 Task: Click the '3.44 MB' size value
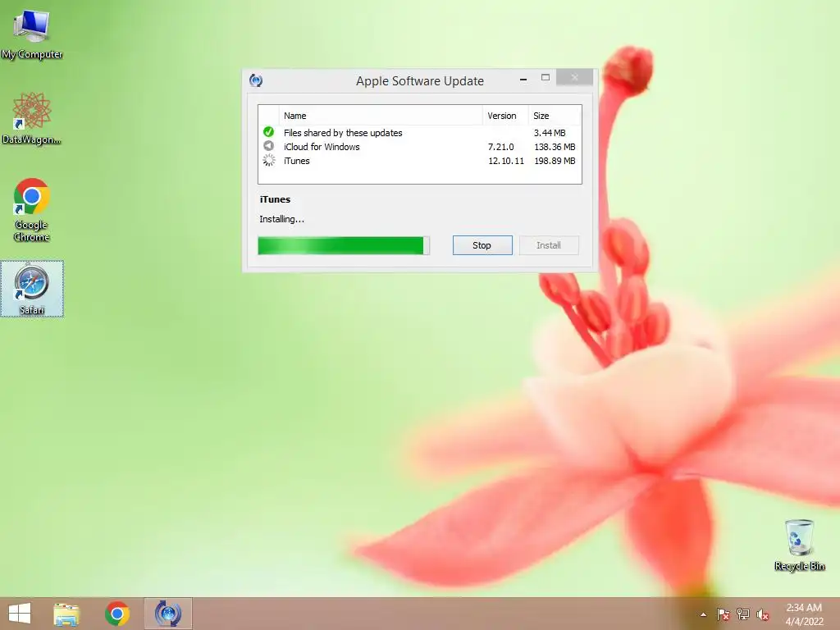click(550, 133)
